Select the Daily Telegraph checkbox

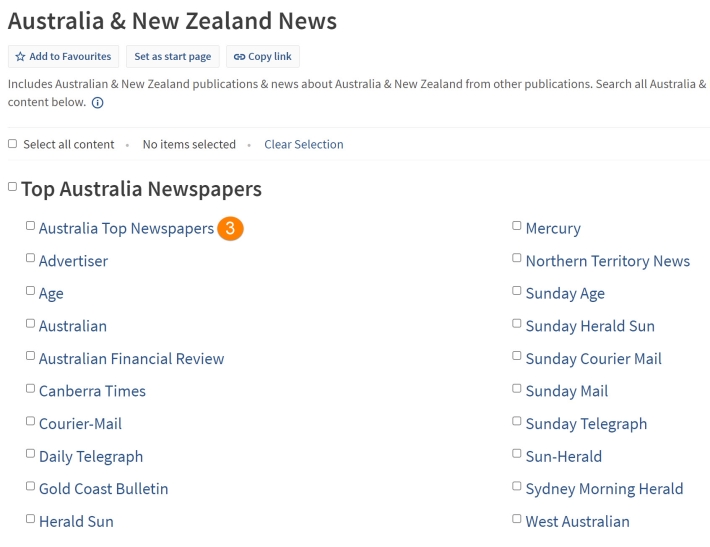30,454
